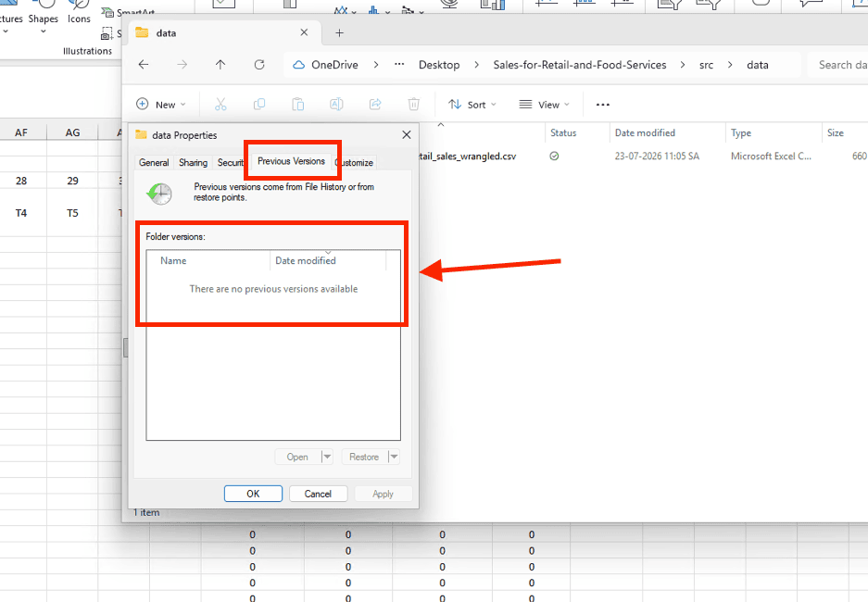Expand the Restore button dropdown arrow

pyautogui.click(x=394, y=457)
